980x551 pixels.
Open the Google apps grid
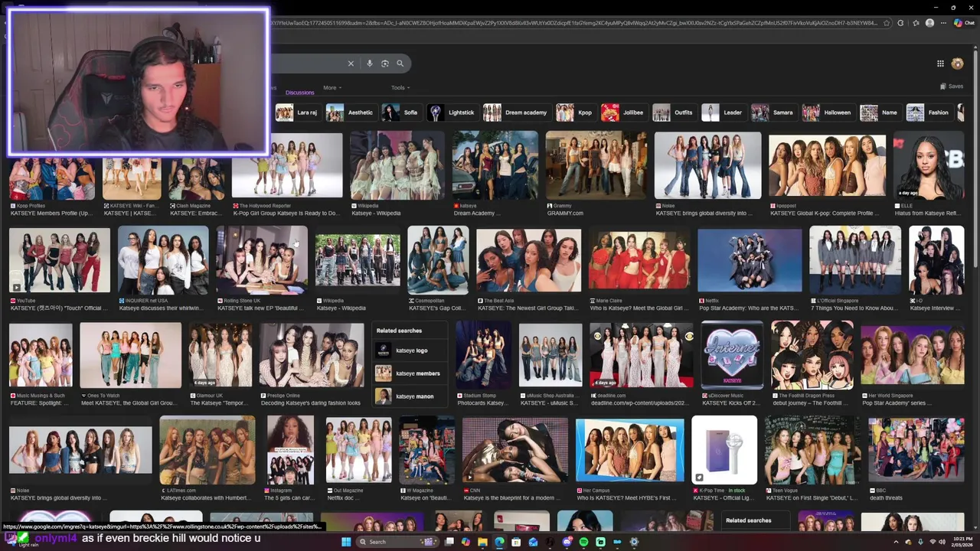click(940, 64)
